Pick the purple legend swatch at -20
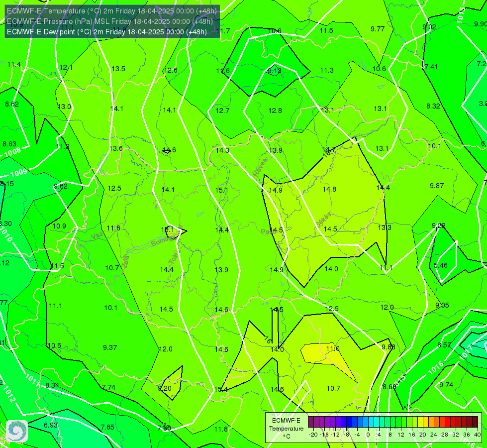The height and width of the screenshot is (448, 487). click(311, 422)
